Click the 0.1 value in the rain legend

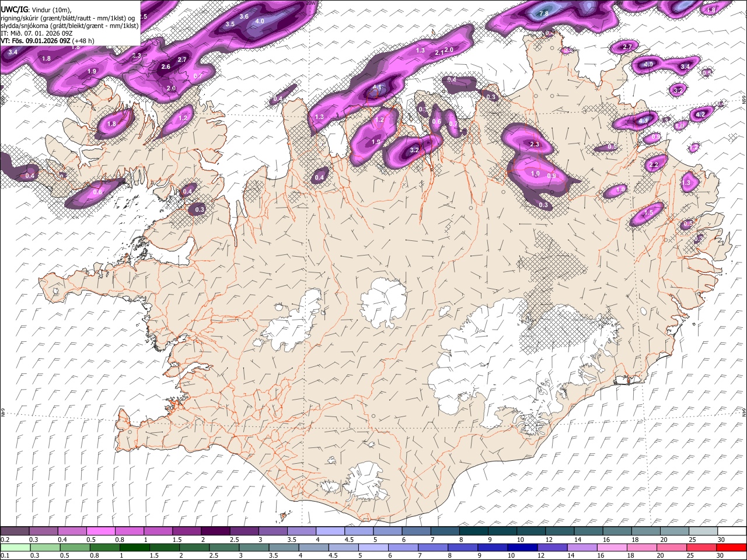point(5,555)
